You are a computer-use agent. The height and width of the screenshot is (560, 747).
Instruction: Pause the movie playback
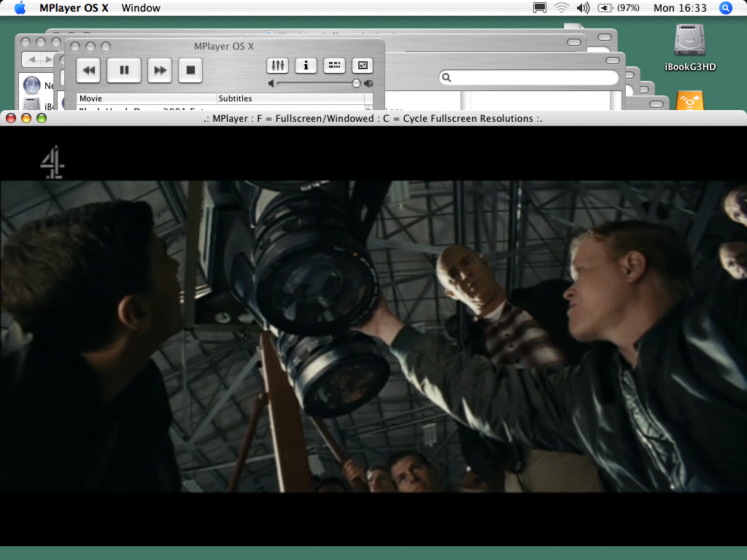point(124,70)
